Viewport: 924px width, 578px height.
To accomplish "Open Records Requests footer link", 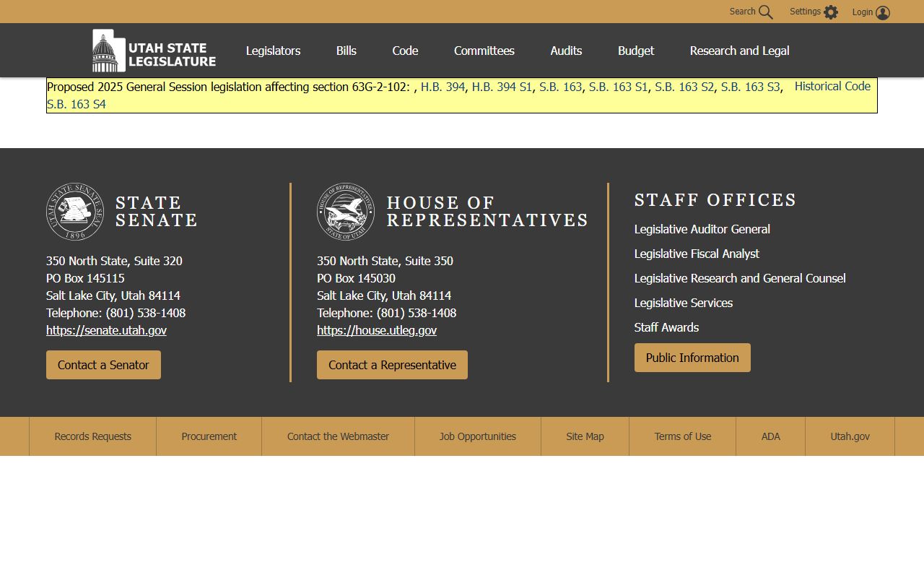I will [x=92, y=436].
